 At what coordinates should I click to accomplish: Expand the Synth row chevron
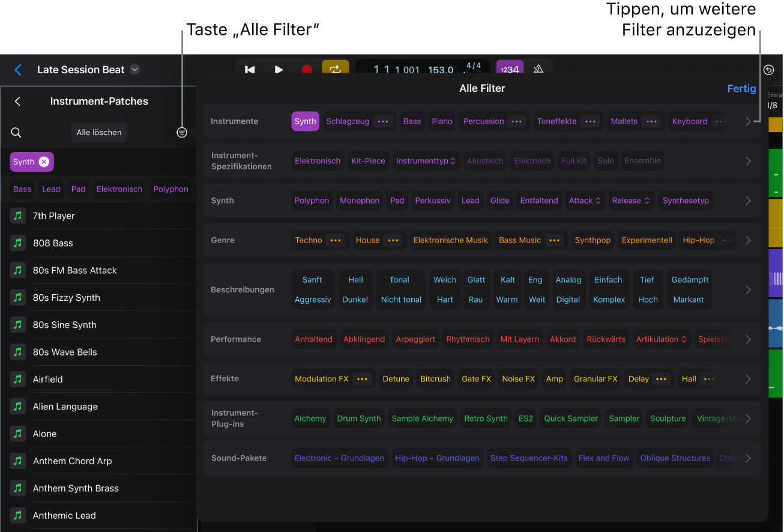click(x=748, y=201)
